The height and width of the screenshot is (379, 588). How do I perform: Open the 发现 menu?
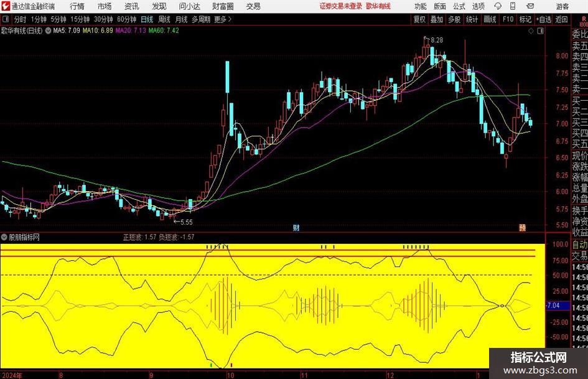(159, 6)
